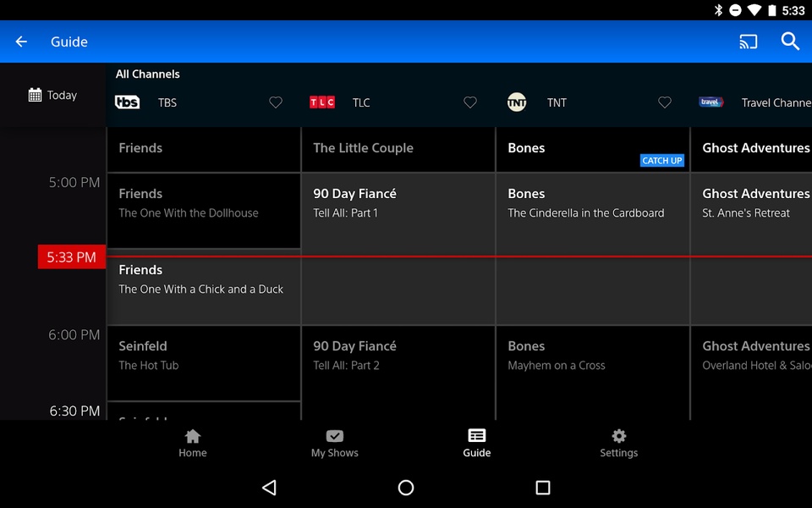Open 90 Day Fiancé Tell All: Part 2
The height and width of the screenshot is (508, 812).
pos(398,373)
